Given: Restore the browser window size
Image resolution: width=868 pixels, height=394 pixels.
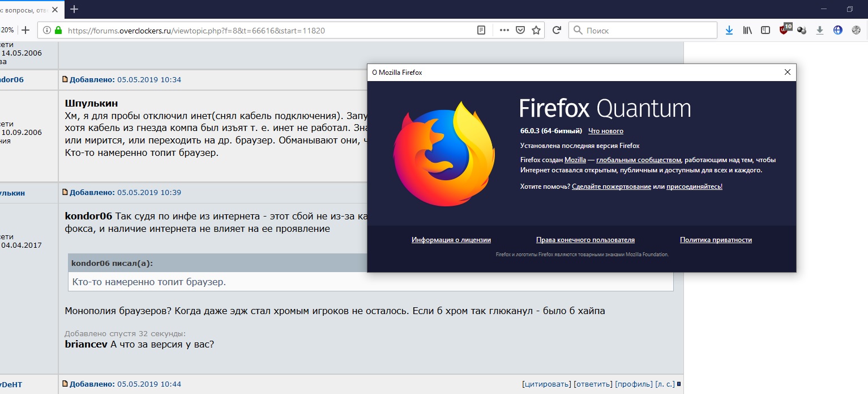Looking at the screenshot, I should point(850,9).
